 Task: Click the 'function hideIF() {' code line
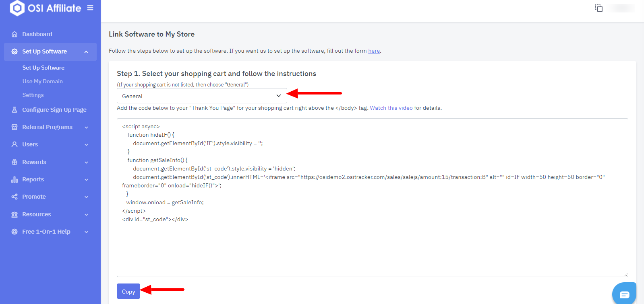tap(151, 135)
